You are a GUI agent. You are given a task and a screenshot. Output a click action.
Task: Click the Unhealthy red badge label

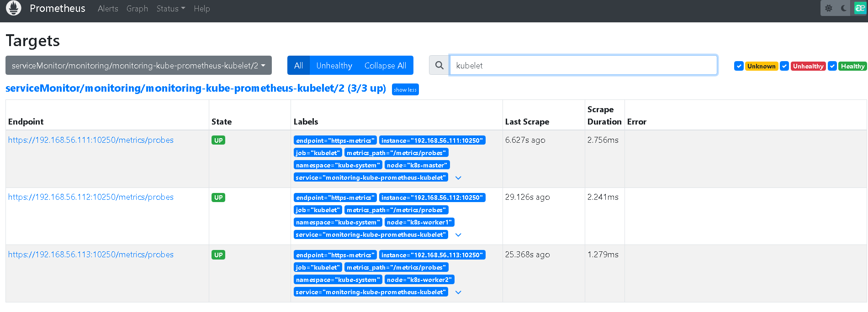(x=808, y=66)
